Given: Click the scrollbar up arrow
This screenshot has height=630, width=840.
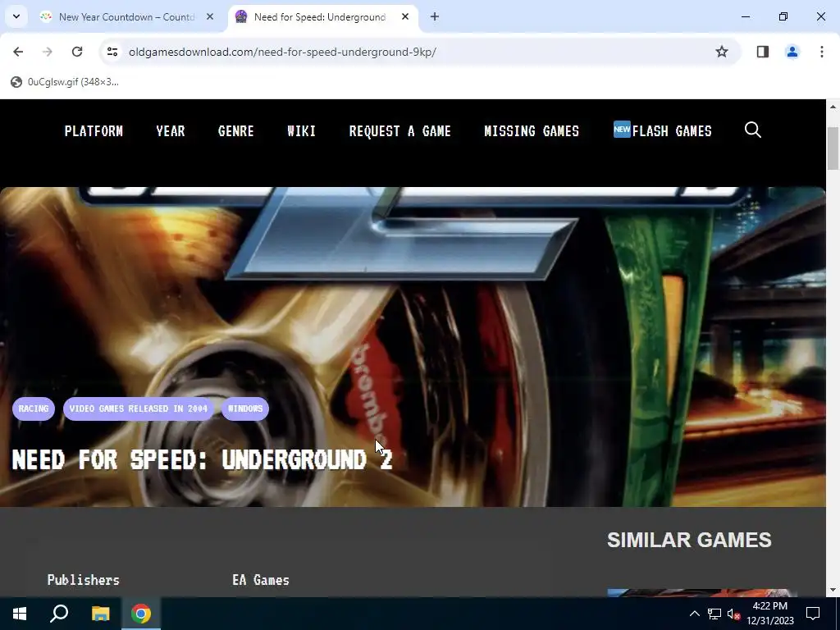Looking at the screenshot, I should pyautogui.click(x=833, y=107).
